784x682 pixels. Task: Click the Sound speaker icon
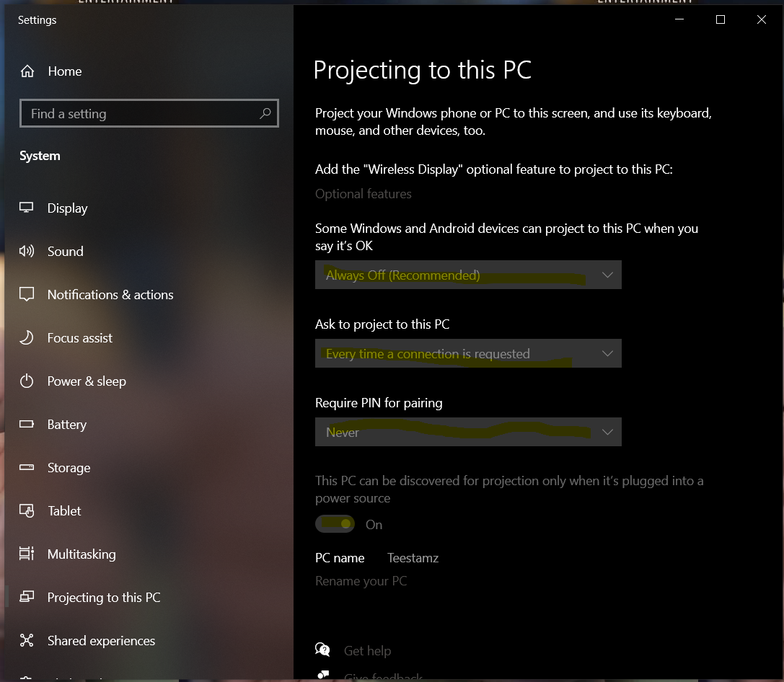pos(27,251)
